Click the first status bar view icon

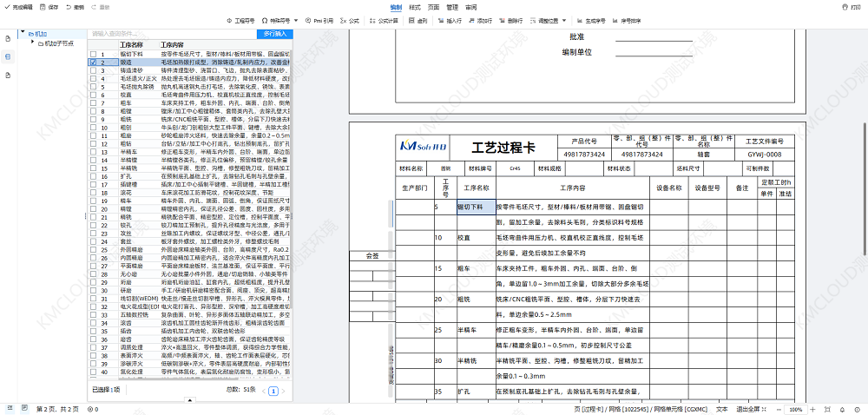click(10, 408)
